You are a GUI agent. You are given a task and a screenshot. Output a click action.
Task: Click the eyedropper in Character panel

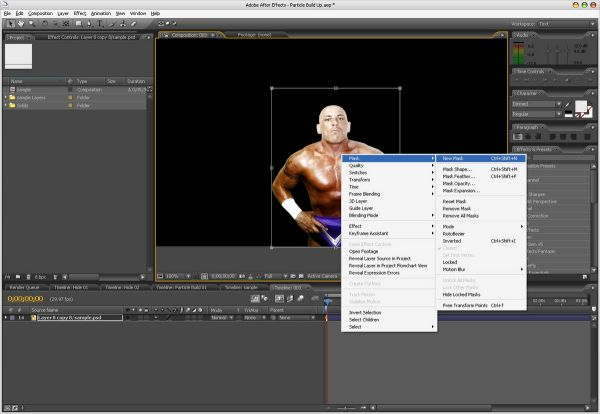(567, 104)
